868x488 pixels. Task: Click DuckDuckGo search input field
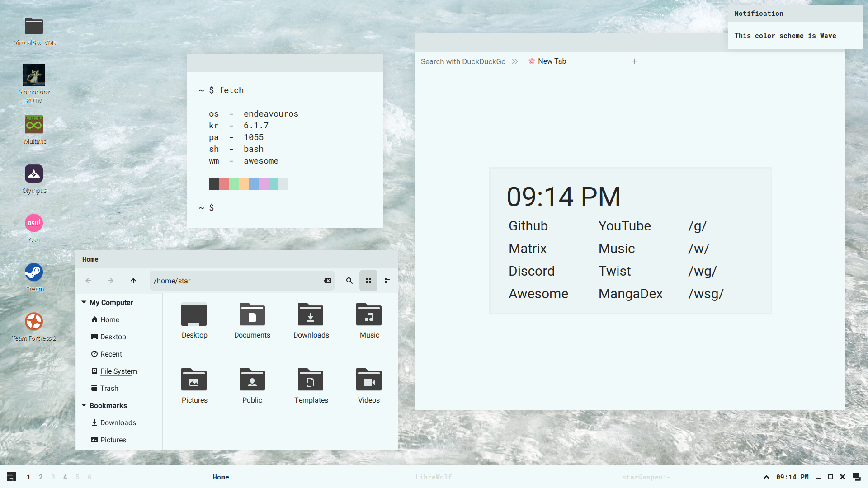click(x=463, y=61)
